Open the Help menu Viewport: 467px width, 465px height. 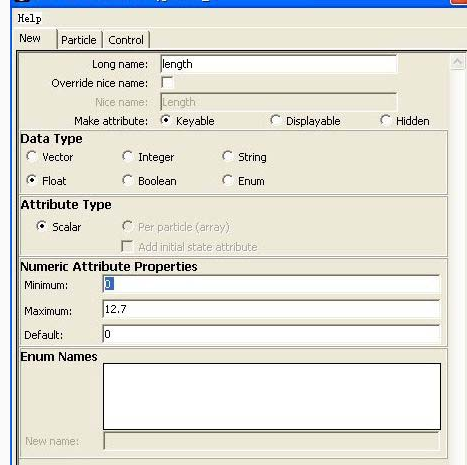point(30,18)
